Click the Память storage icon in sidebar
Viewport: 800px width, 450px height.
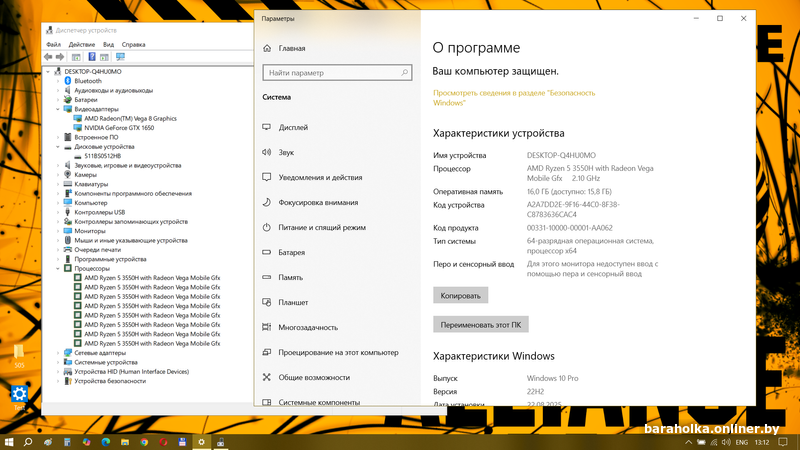tap(266, 277)
